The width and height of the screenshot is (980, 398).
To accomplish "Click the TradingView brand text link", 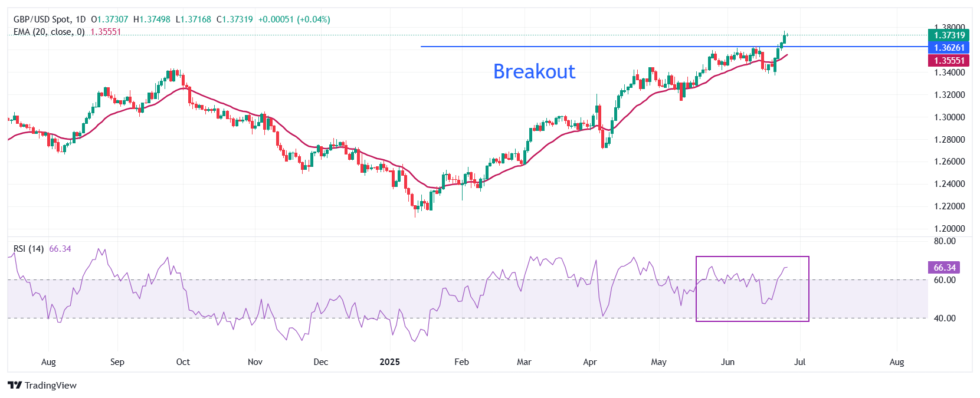I will click(x=51, y=385).
